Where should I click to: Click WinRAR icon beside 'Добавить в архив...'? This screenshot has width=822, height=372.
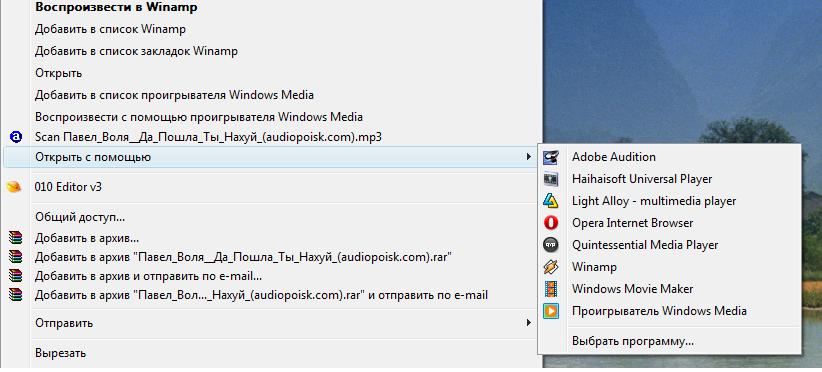click(x=16, y=238)
